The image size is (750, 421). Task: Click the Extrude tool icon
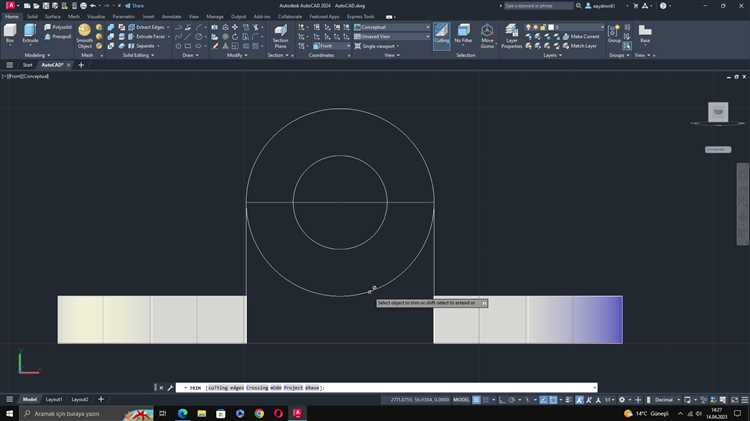[31, 33]
